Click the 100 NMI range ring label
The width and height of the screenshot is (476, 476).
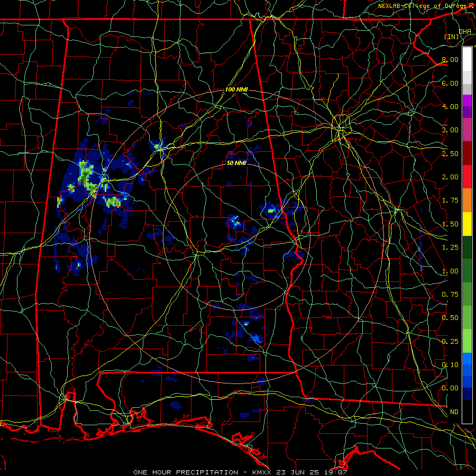point(236,89)
